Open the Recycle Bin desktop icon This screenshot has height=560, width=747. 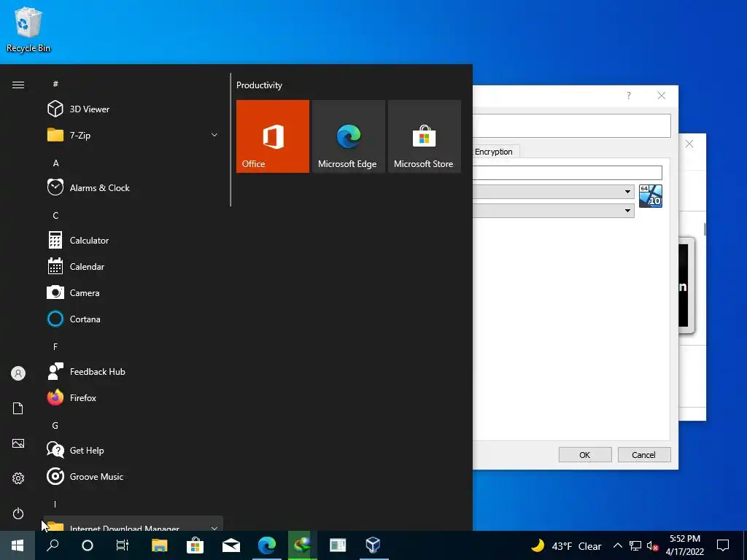pos(28,29)
